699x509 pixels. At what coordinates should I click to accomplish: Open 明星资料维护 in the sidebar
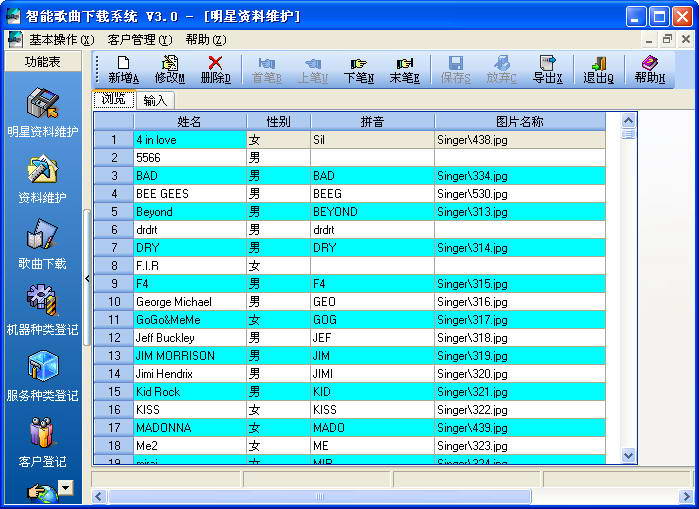tap(42, 113)
